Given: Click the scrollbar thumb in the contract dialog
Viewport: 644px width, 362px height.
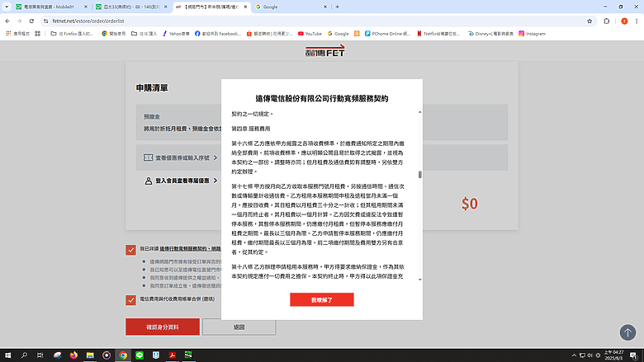Looking at the screenshot, I should pyautogui.click(x=419, y=175).
